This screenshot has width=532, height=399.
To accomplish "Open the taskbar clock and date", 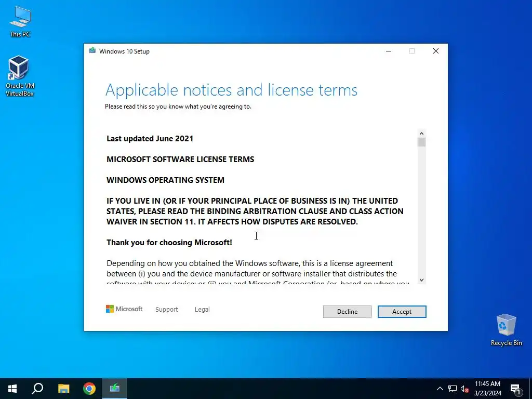I will click(487, 389).
